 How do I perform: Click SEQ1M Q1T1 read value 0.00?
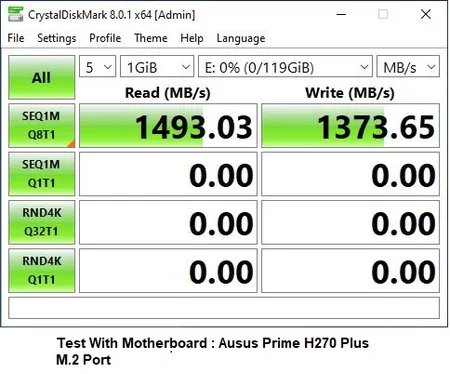[x=168, y=174]
